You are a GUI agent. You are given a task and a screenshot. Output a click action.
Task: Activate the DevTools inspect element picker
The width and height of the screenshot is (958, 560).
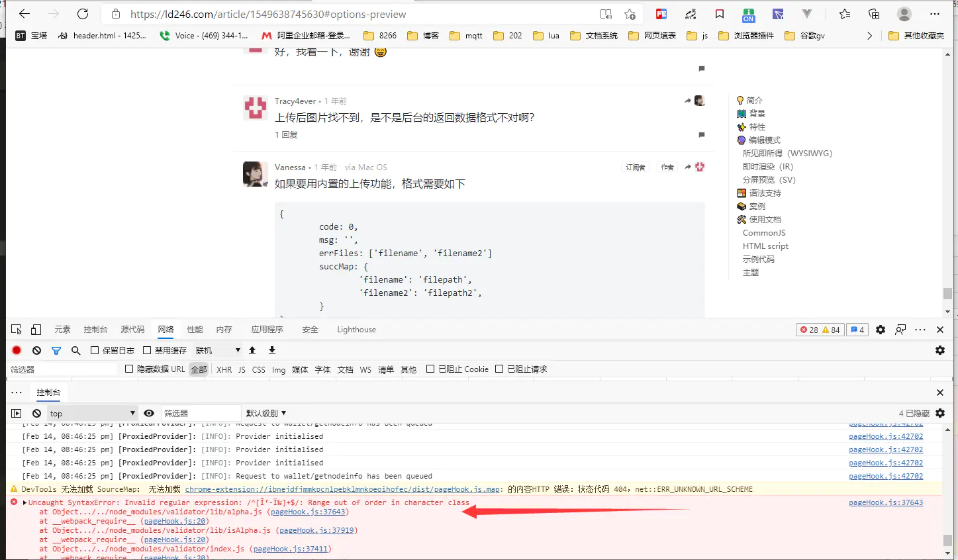click(17, 329)
